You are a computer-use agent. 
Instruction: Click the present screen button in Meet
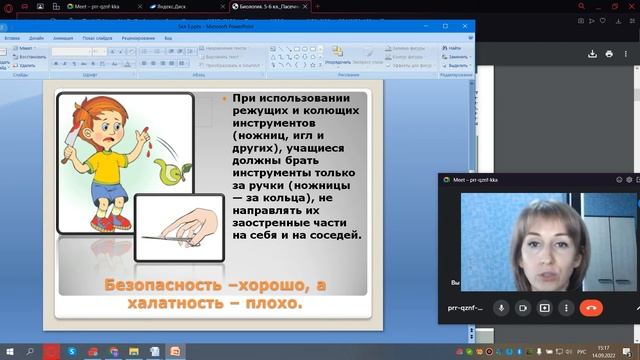click(544, 308)
